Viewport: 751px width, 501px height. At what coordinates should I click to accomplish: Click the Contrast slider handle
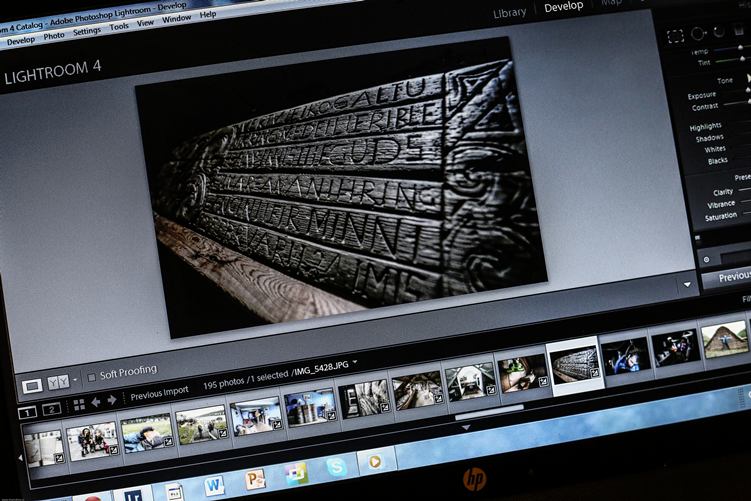pyautogui.click(x=749, y=102)
